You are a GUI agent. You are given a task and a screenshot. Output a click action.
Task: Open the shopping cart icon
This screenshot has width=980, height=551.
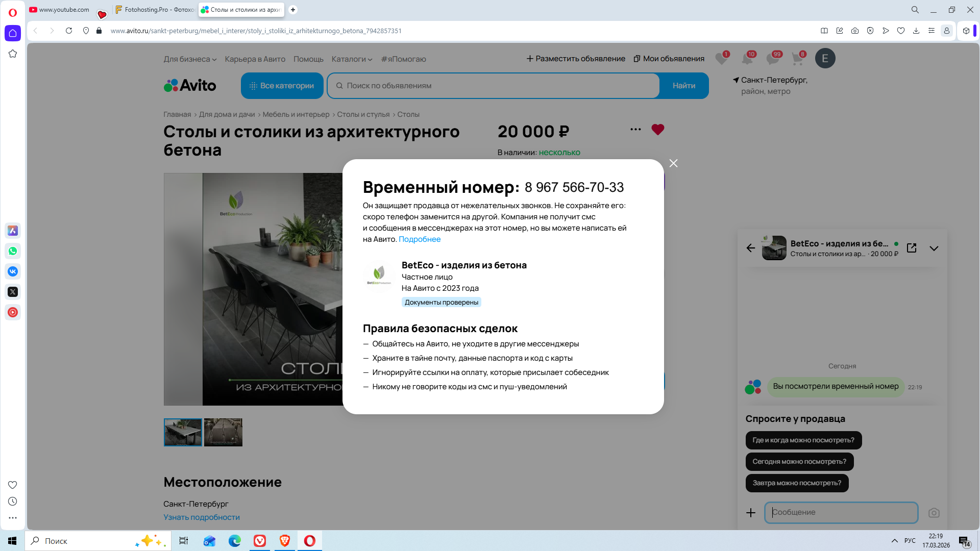[797, 59]
